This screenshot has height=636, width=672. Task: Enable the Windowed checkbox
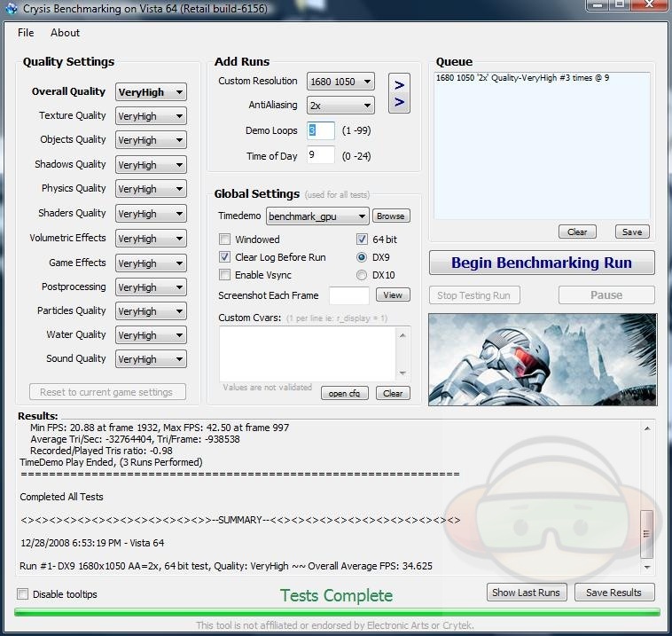[225, 239]
